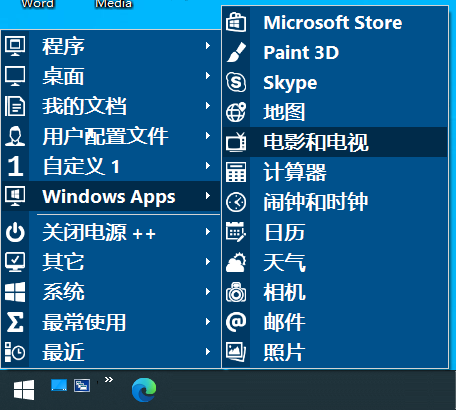Image resolution: width=456 pixels, height=410 pixels.
Task: Select the Windows Apps menu entry
Action: pos(111,196)
